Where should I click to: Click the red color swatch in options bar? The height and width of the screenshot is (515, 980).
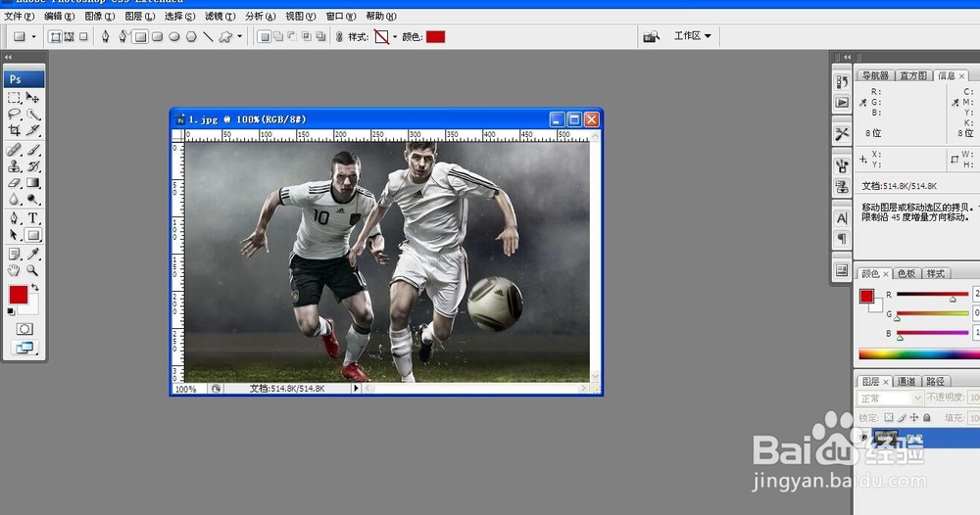click(x=436, y=37)
